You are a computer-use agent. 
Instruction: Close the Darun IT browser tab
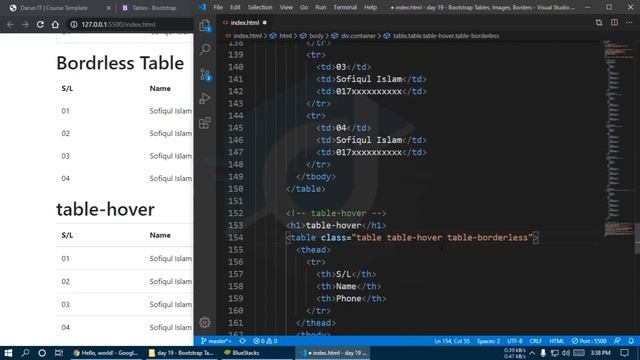[109, 8]
